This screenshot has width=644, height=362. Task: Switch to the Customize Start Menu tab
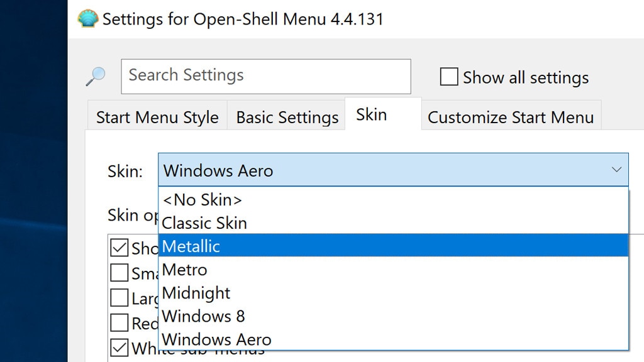click(511, 117)
